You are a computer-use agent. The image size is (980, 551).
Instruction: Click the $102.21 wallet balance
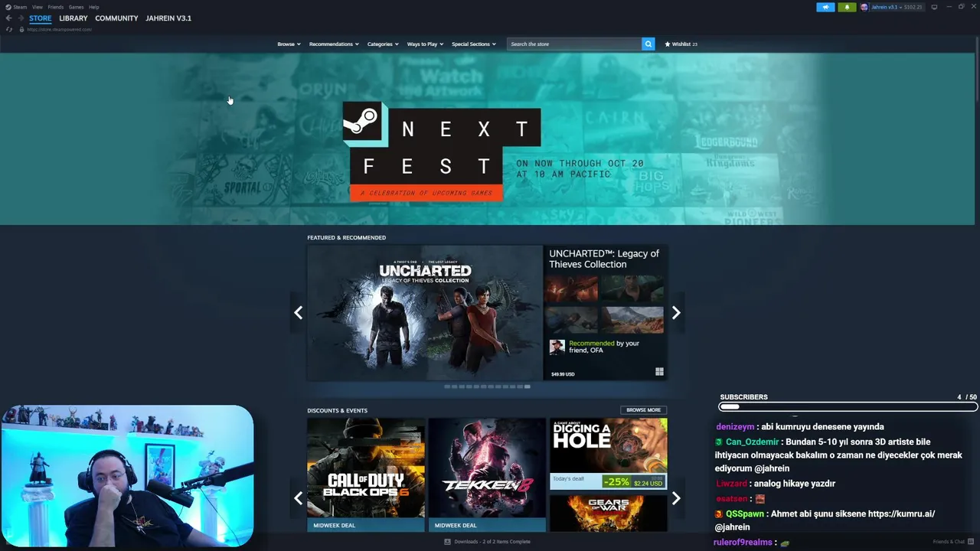click(x=913, y=7)
